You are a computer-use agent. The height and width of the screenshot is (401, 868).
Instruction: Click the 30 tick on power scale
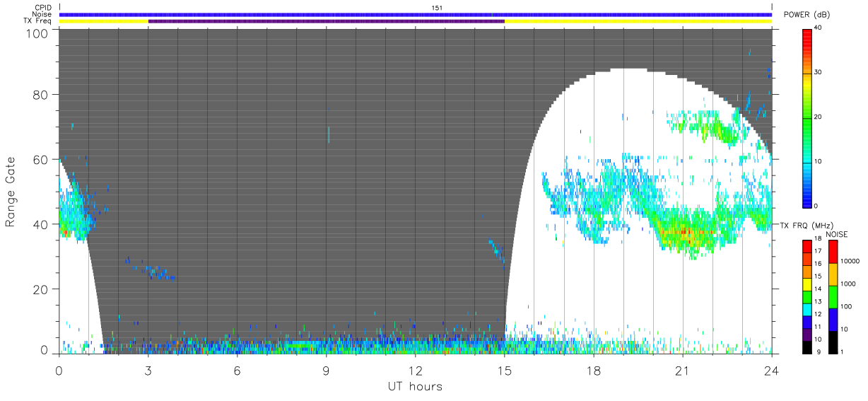point(818,73)
